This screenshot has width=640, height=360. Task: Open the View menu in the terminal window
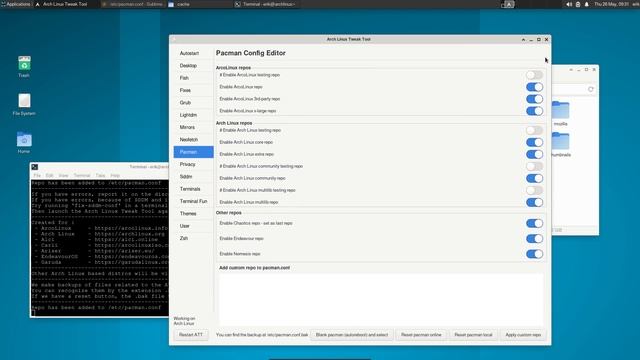[x=63, y=176]
